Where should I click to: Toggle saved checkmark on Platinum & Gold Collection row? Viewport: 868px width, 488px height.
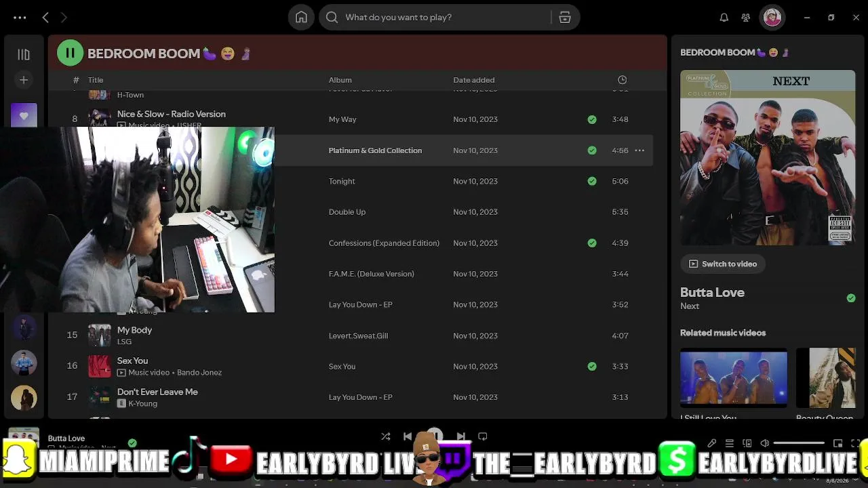592,150
